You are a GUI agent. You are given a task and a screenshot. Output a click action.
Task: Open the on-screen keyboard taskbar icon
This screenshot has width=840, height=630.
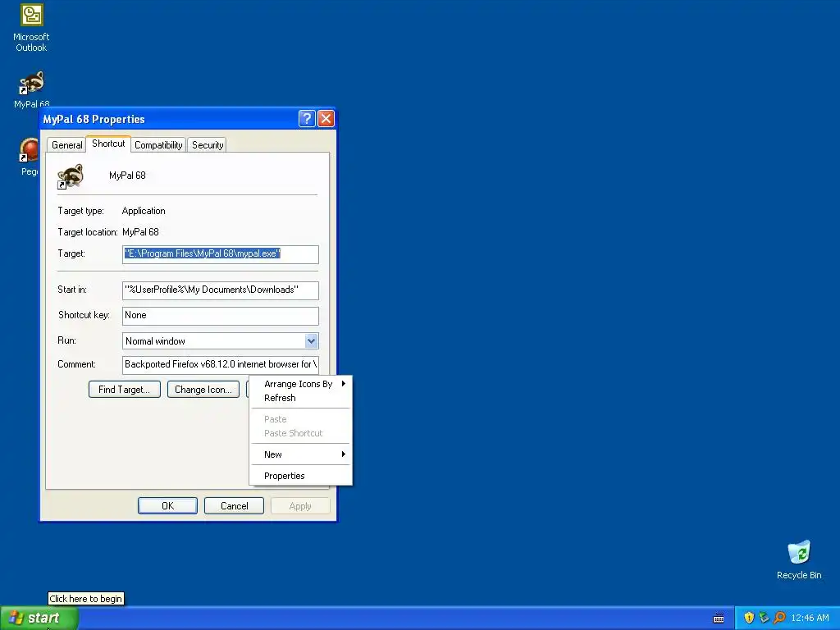coord(719,619)
